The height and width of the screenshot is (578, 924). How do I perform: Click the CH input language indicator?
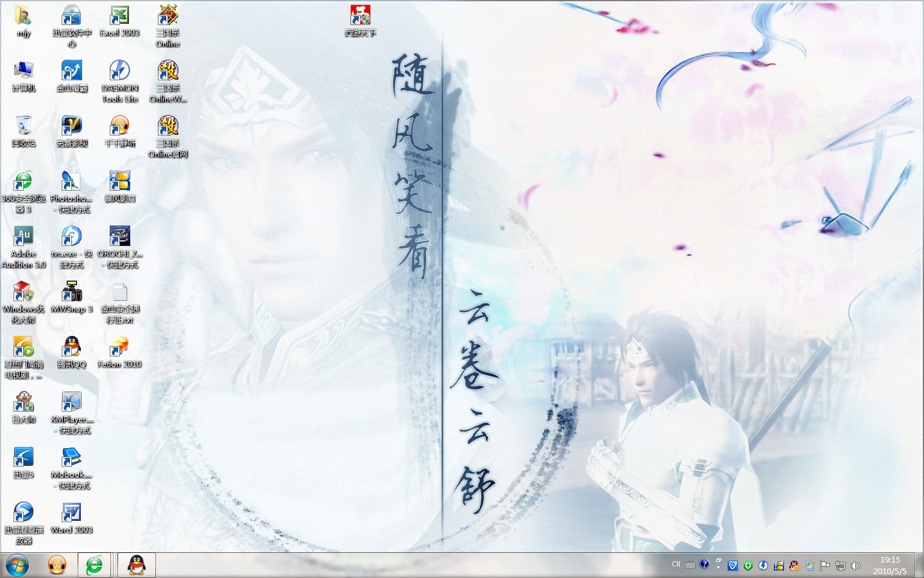coord(676,565)
